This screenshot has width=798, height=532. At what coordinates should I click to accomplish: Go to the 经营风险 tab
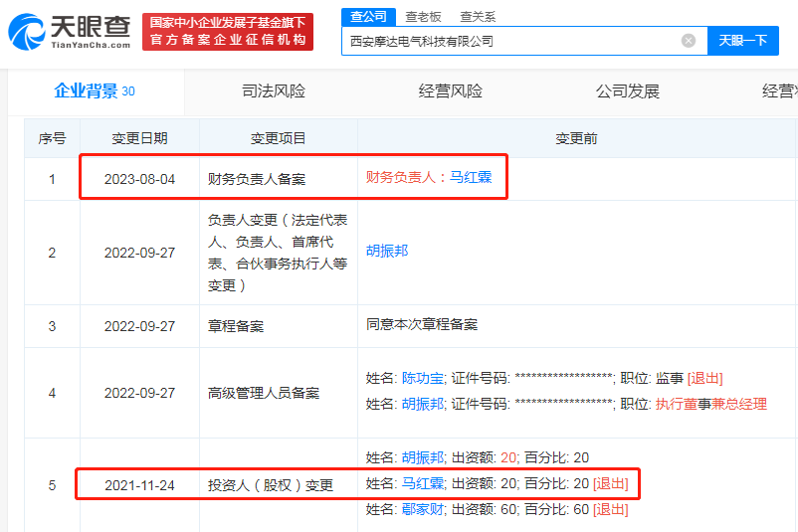pos(450,91)
